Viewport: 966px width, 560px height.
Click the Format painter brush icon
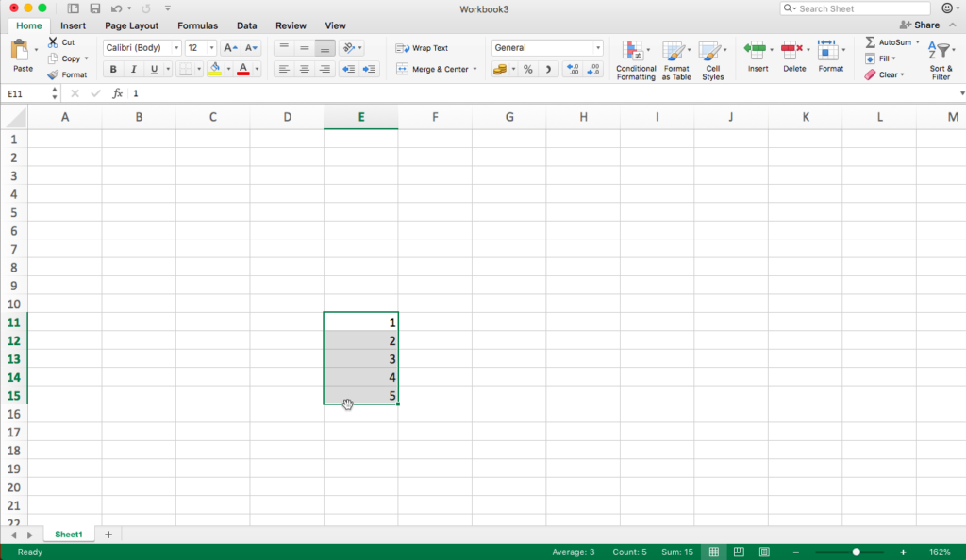[x=53, y=74]
